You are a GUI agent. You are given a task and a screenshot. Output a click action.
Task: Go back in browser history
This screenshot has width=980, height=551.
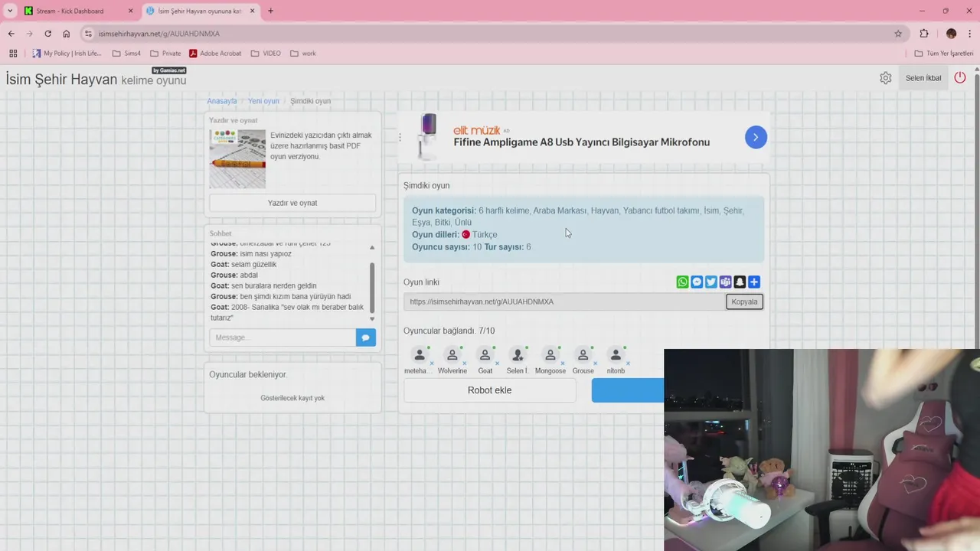pyautogui.click(x=11, y=34)
